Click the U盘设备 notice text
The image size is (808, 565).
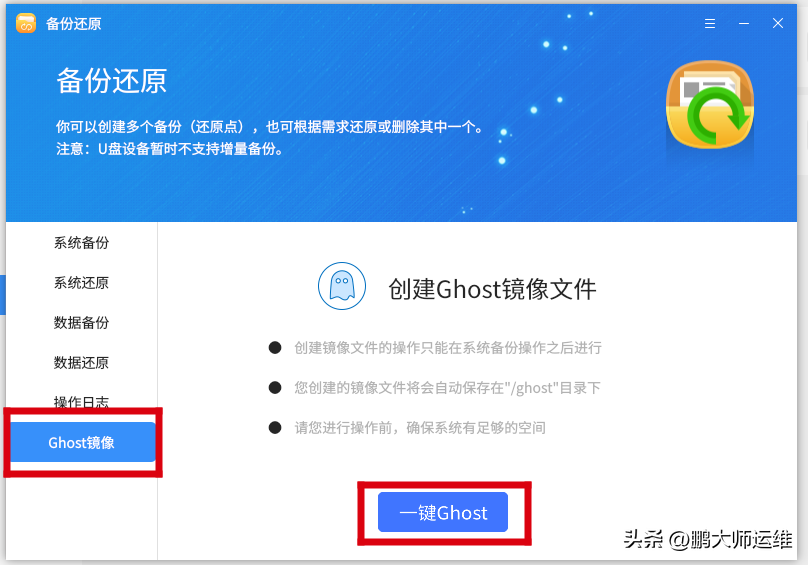click(x=170, y=149)
